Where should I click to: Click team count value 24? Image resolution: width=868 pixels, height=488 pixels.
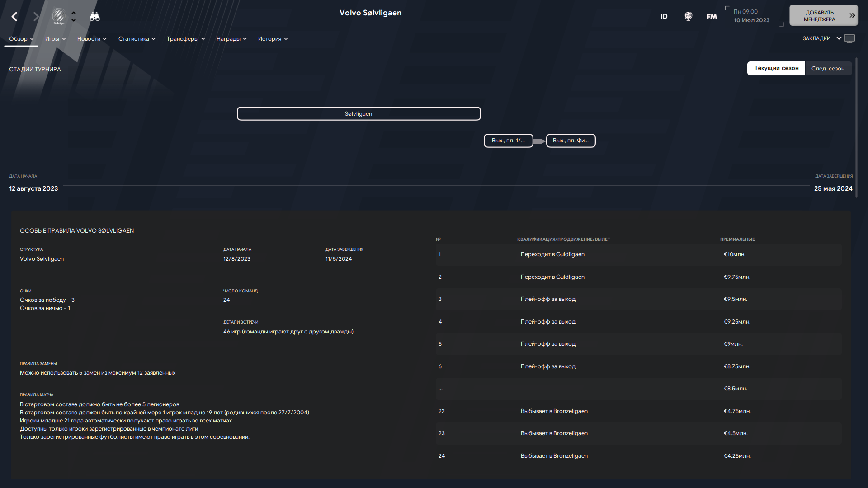coord(226,300)
